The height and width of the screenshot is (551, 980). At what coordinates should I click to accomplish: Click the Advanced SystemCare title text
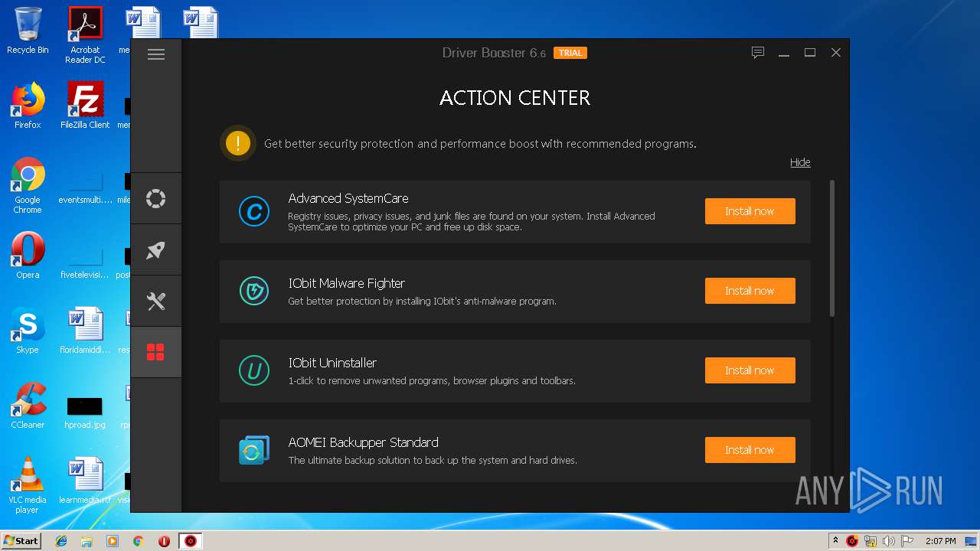coord(348,198)
